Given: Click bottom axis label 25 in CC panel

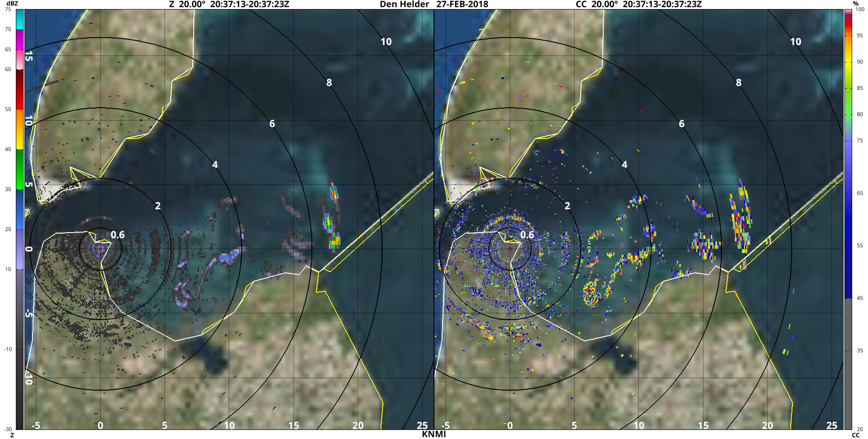Looking at the screenshot, I should click(x=832, y=425).
